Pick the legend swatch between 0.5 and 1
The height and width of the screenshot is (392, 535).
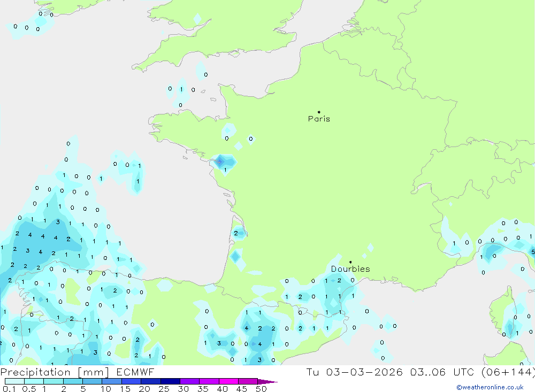click(x=34, y=381)
